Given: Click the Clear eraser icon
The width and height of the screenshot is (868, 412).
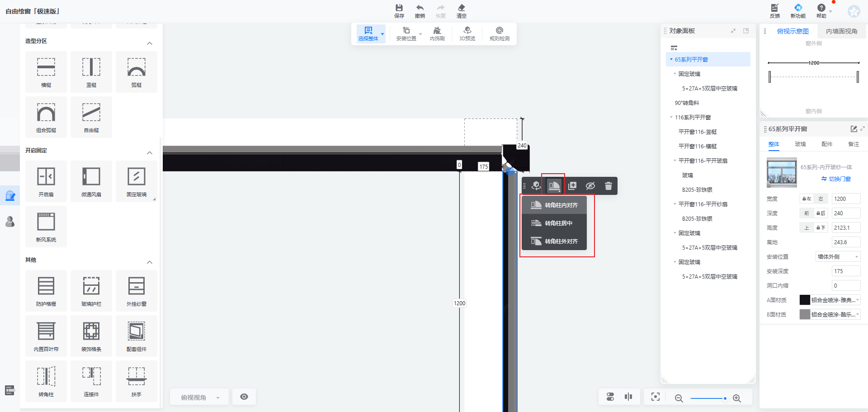Looking at the screenshot, I should pyautogui.click(x=461, y=10).
